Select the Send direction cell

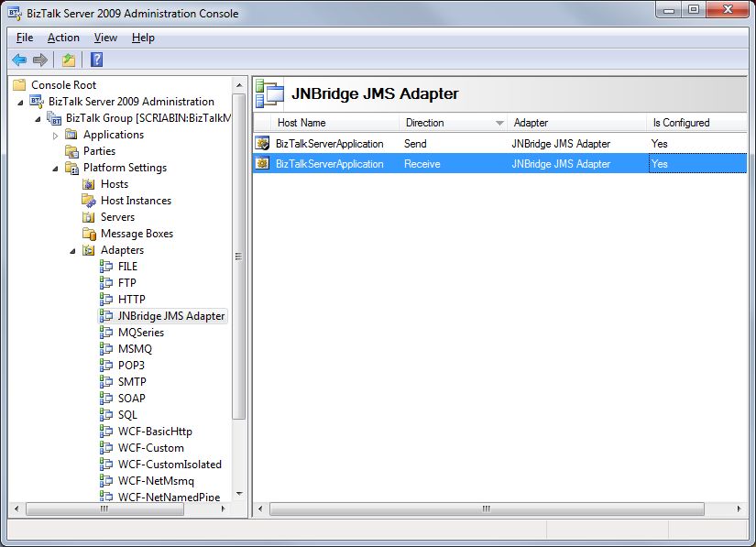[415, 144]
